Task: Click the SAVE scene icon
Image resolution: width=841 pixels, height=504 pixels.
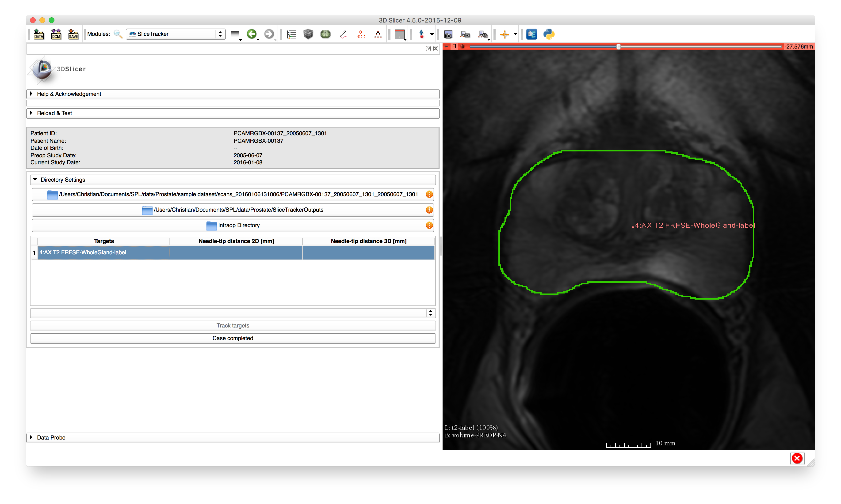Action: [73, 34]
